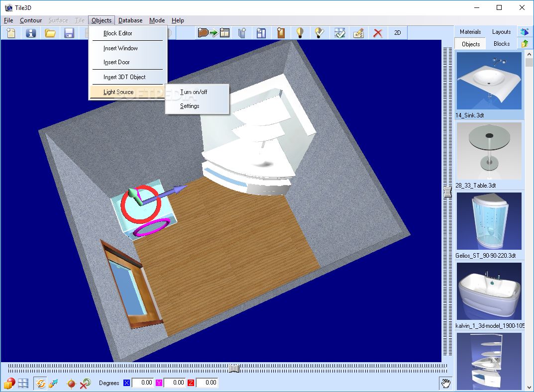Save the project with the floppy disk icon
Viewport: 534px width, 392px height.
69,33
